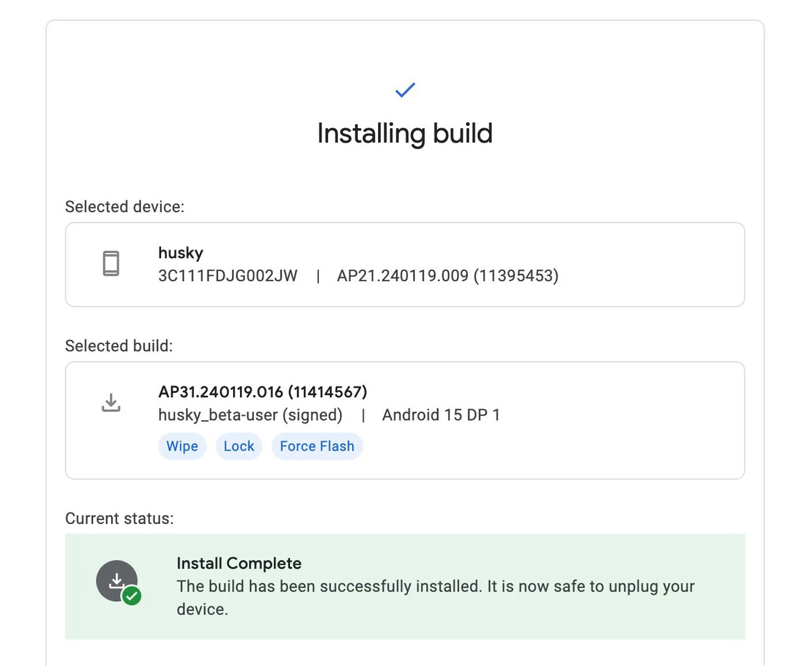812x666 pixels.
Task: Click the green success check badge
Action: click(x=132, y=595)
